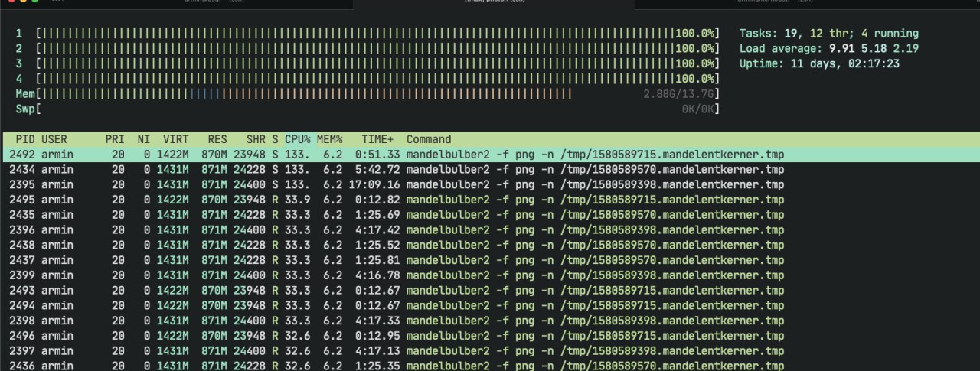Sort by the TIME+ column header

(x=377, y=140)
